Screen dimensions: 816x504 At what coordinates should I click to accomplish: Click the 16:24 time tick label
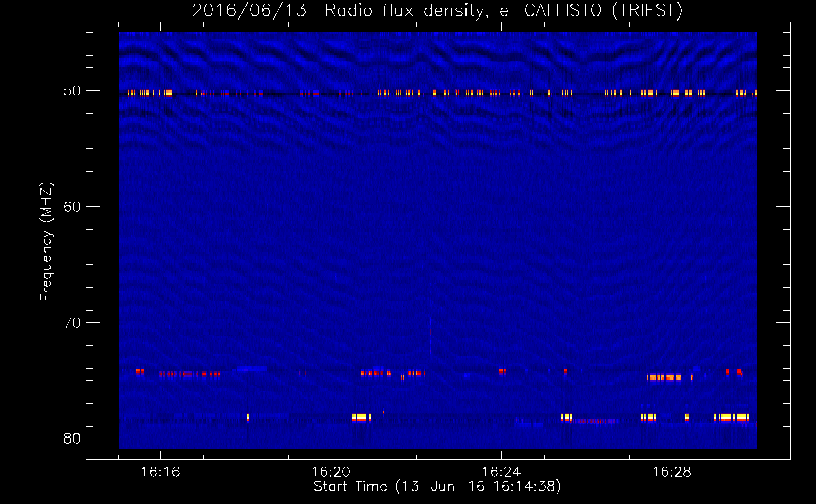(x=501, y=472)
